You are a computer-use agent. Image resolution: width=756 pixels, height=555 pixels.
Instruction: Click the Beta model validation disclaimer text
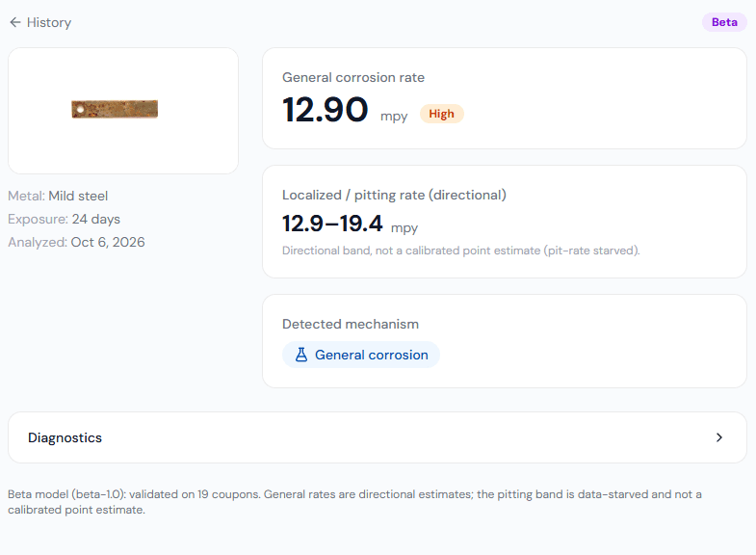click(x=354, y=502)
